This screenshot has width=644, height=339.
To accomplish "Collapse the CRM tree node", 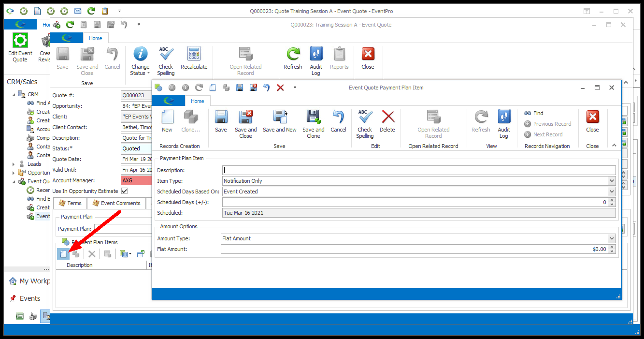I will pos(14,94).
